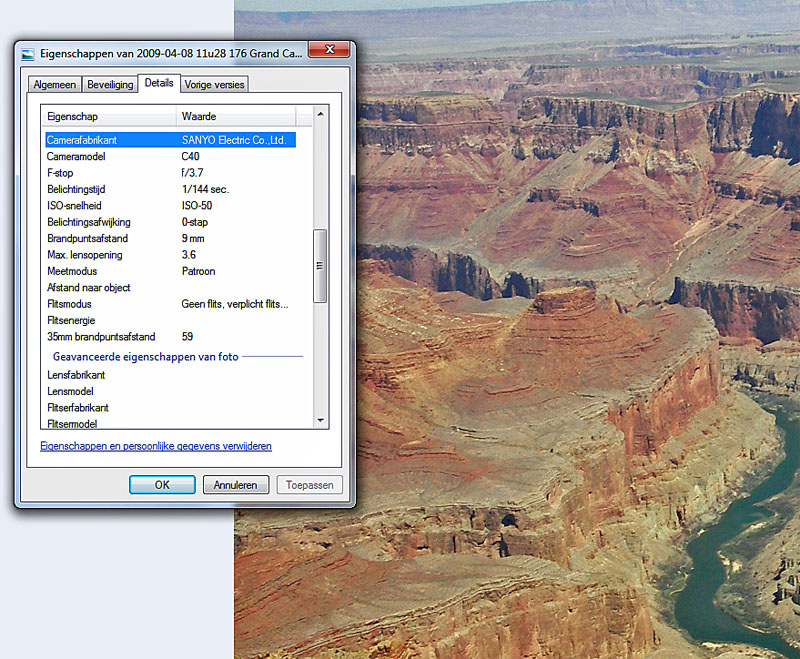Switch to the Algemeen tab
The width and height of the screenshot is (800, 659).
click(x=54, y=85)
